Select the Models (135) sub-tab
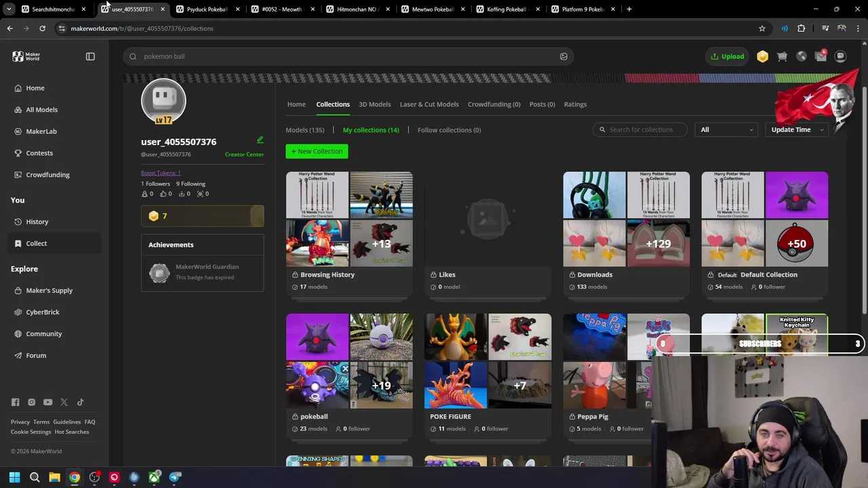Screen dimensions: 868x488 (305, 130)
